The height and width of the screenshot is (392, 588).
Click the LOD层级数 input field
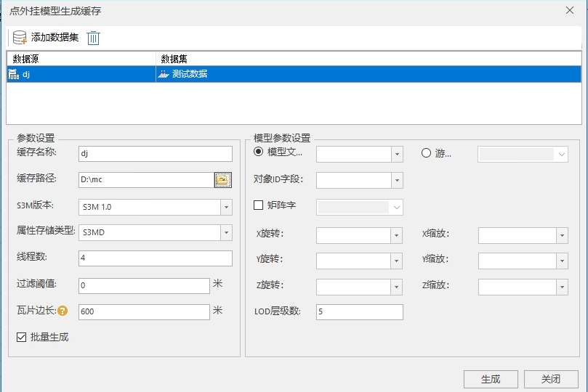click(359, 311)
